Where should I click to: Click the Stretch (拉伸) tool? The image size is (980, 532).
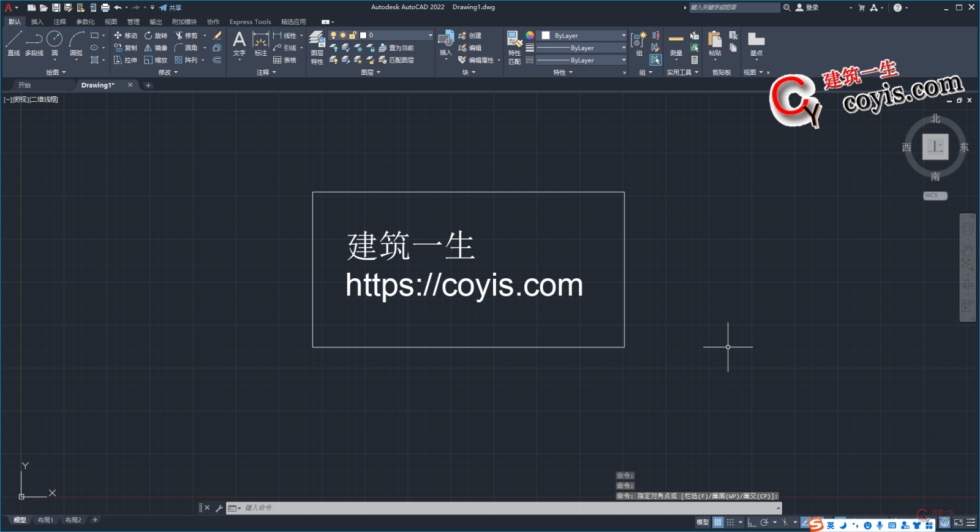pyautogui.click(x=125, y=60)
